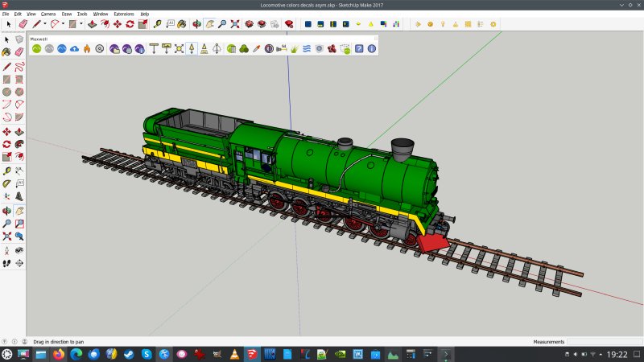Activate the Offset tool in top toolbar
The height and width of the screenshot is (362, 644).
pyautogui.click(x=105, y=24)
